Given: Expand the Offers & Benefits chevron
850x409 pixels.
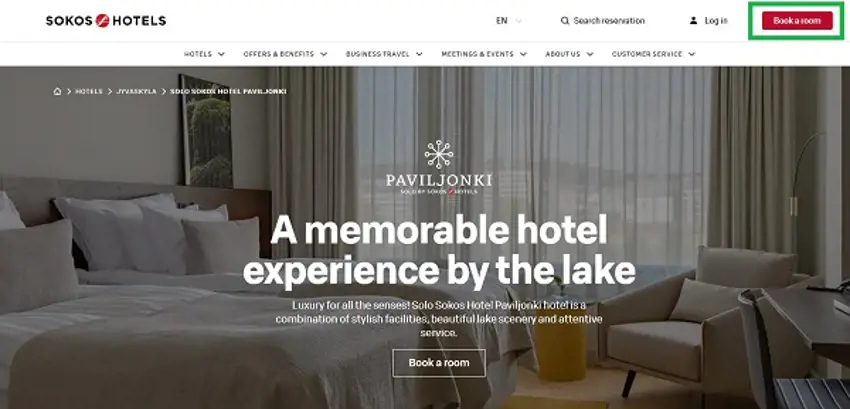Looking at the screenshot, I should click(x=324, y=54).
